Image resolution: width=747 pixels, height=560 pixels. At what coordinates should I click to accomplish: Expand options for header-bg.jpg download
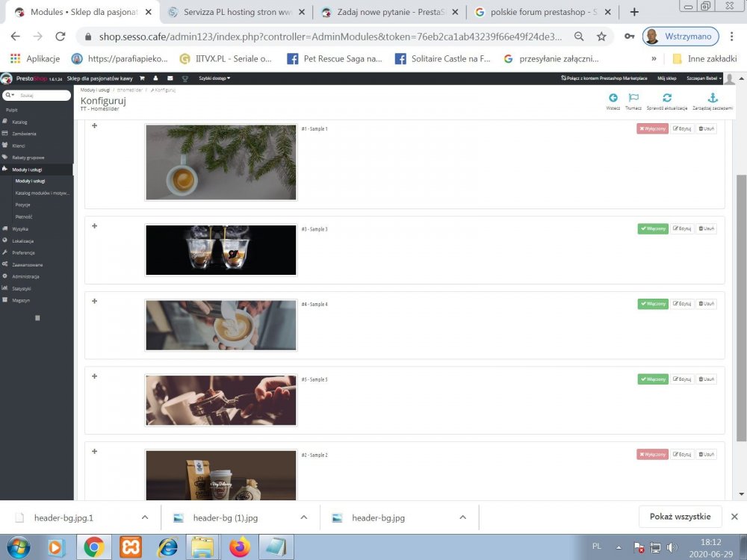tap(462, 517)
